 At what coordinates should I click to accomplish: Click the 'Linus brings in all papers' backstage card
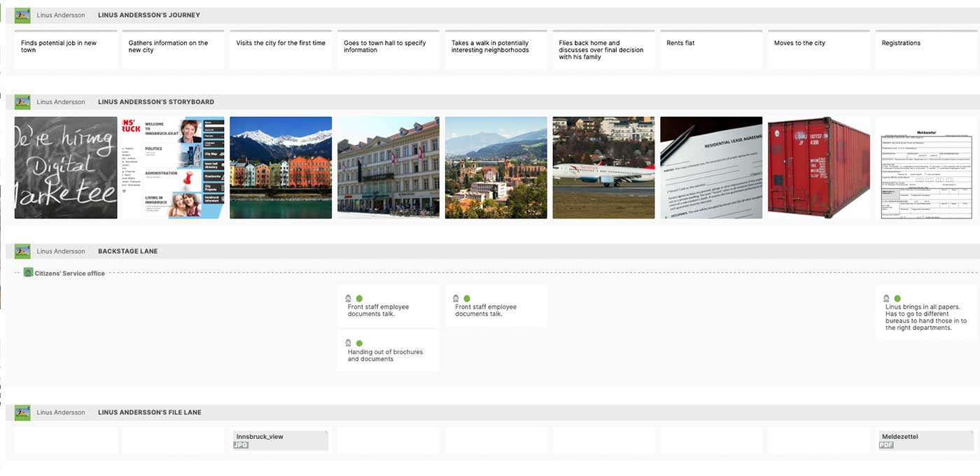926,313
